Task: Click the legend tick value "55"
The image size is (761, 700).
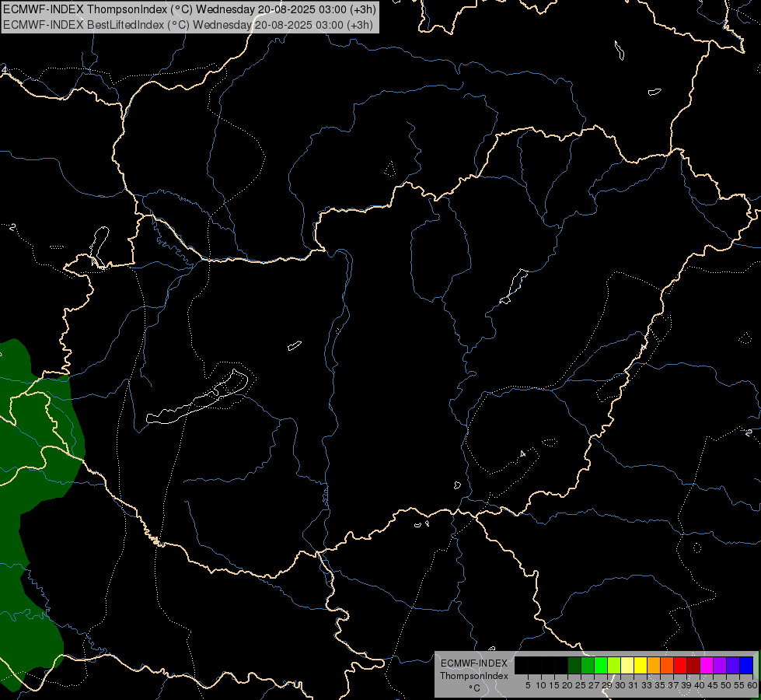Action: coord(739,685)
